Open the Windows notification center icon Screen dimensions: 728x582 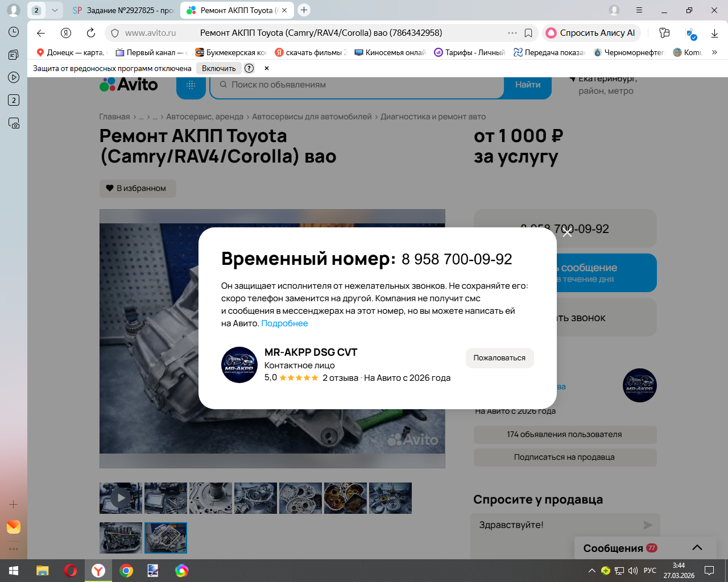(709, 571)
